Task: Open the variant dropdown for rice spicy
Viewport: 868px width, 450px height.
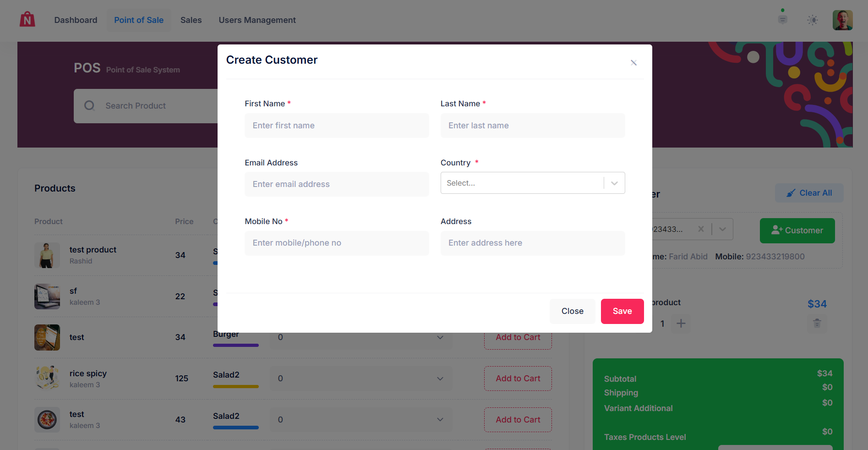Action: pyautogui.click(x=361, y=379)
